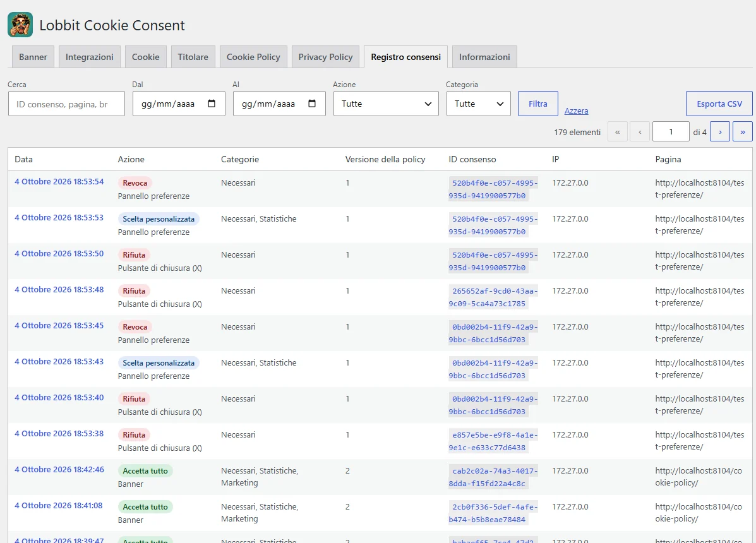
Task: Switch to the Banner tab
Action: (33, 57)
